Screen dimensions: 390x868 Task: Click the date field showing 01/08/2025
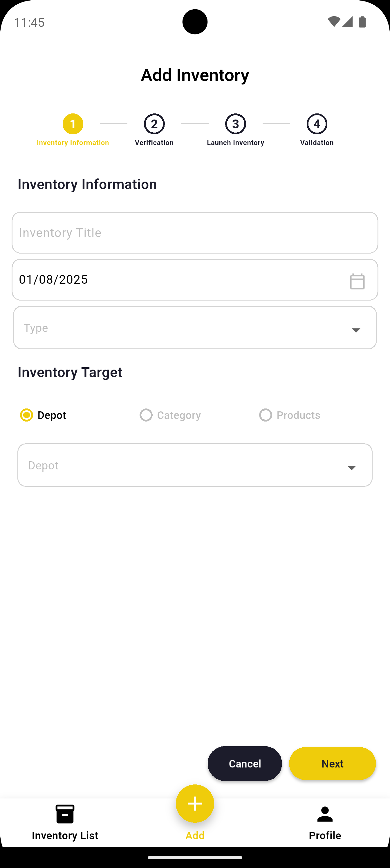point(169,280)
